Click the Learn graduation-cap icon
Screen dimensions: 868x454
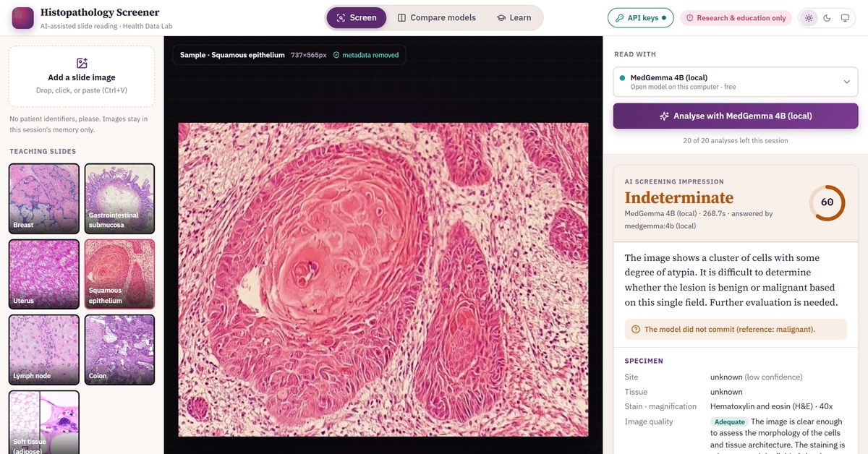pyautogui.click(x=501, y=17)
